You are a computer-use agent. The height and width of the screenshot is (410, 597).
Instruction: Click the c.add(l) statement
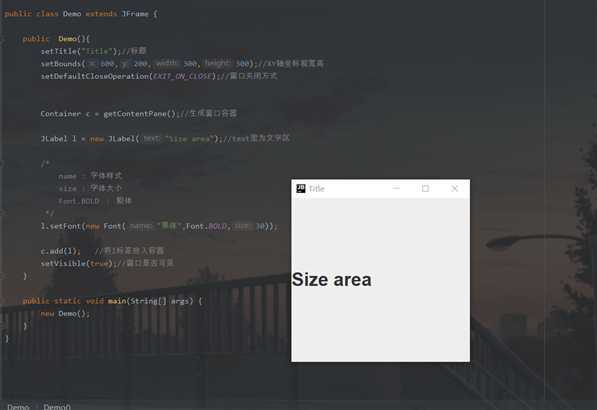tap(61, 251)
